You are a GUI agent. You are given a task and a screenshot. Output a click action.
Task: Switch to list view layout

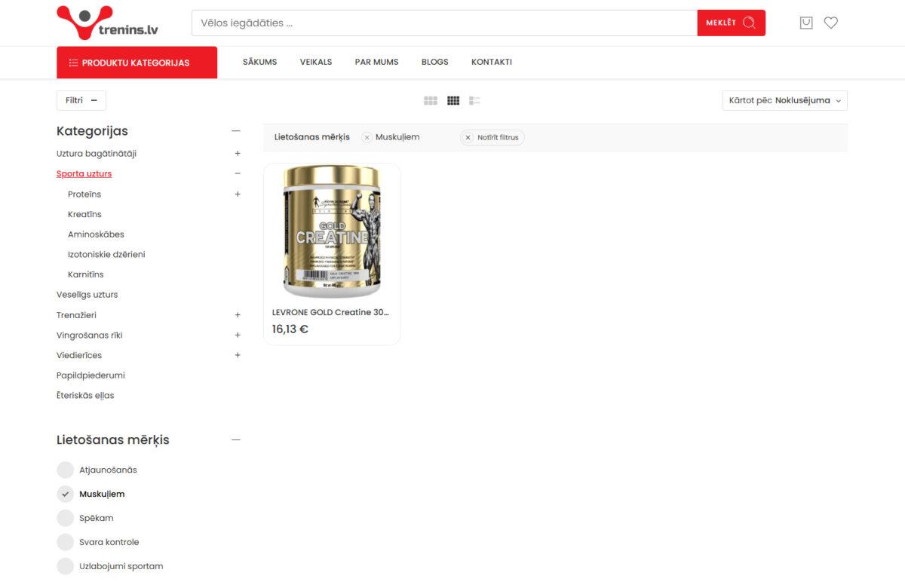tap(474, 100)
